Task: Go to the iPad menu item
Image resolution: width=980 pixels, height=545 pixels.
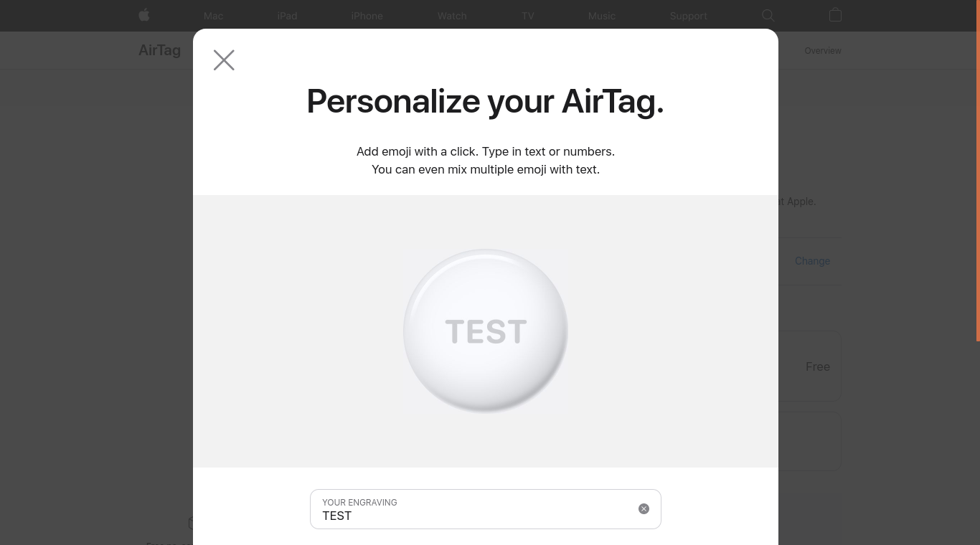Action: point(287,16)
